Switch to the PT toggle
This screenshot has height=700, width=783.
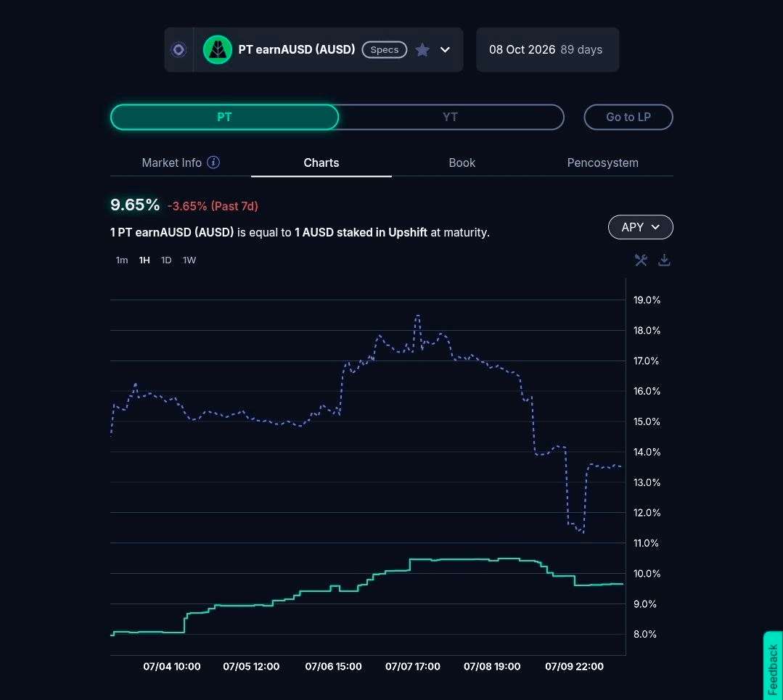225,118
